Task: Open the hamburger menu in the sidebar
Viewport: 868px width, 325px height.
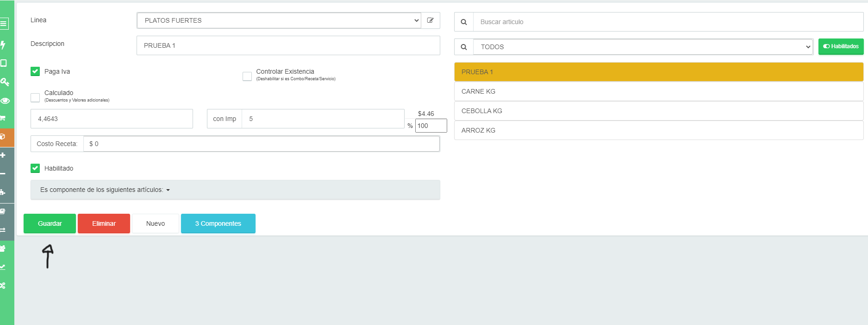Action: click(x=4, y=23)
